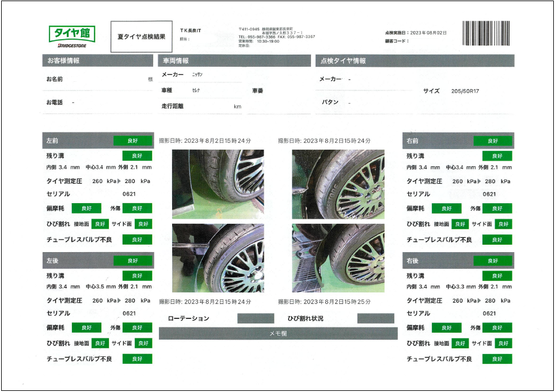Select the 点検タイヤ情報 section header
This screenshot has height=392, width=555.
coord(415,60)
